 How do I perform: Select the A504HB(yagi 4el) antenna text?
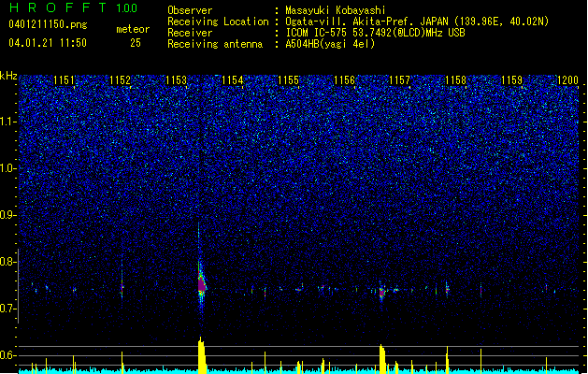(330, 44)
